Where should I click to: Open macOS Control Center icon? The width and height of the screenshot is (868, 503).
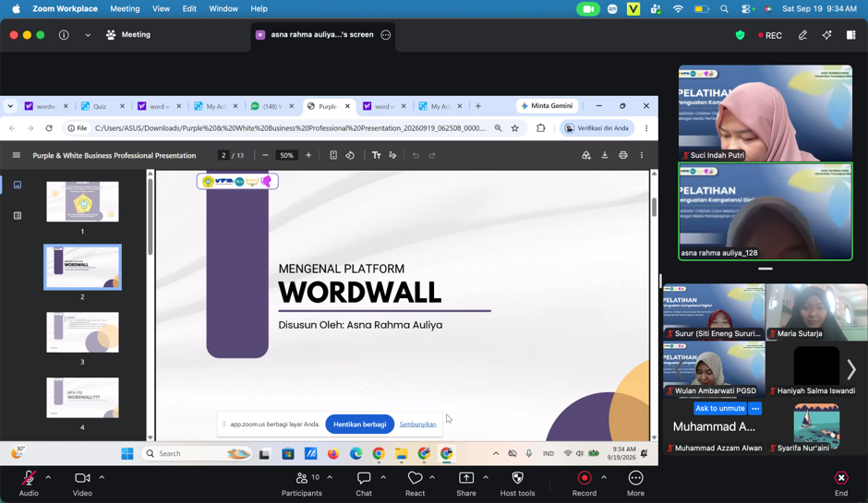coord(747,9)
